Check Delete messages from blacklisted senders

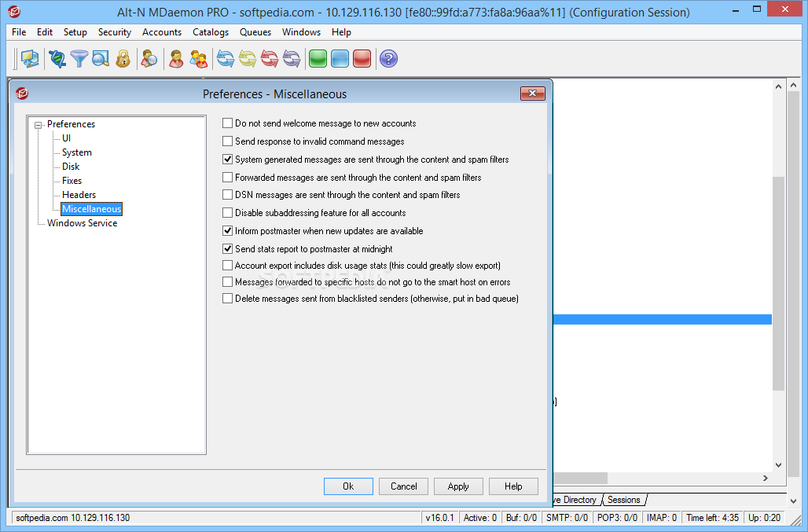click(x=227, y=298)
